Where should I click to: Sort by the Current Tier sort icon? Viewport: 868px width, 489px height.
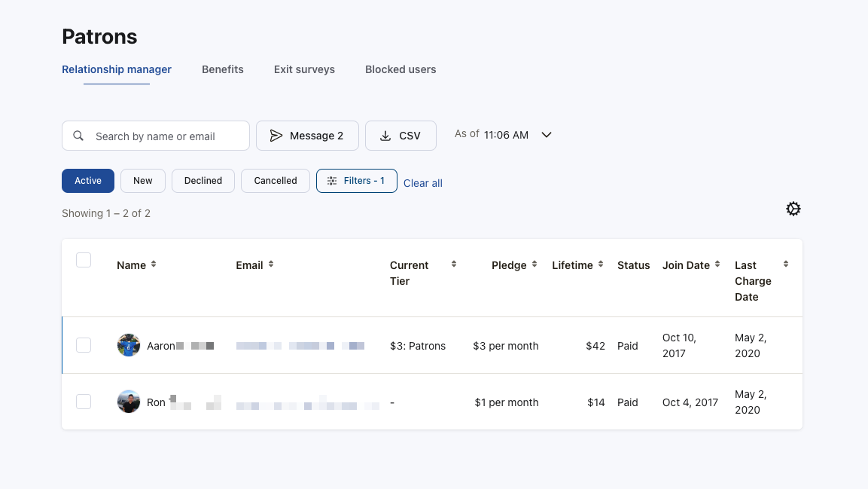(x=453, y=264)
